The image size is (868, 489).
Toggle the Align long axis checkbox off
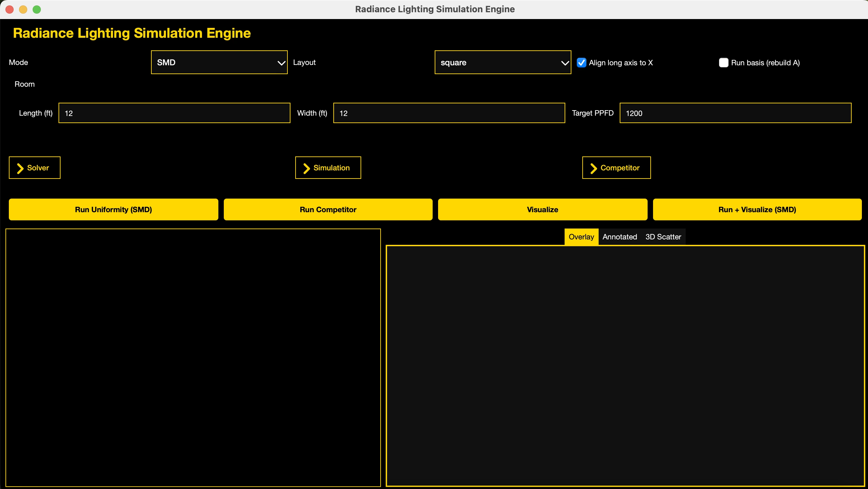coord(581,63)
